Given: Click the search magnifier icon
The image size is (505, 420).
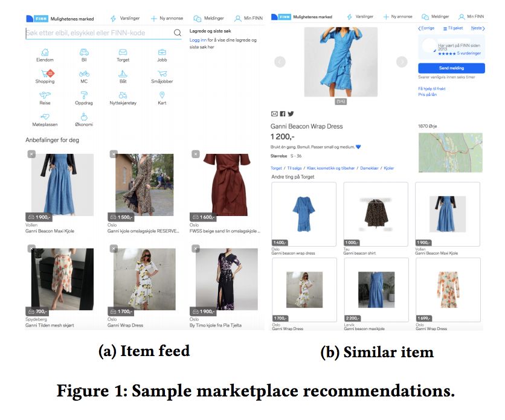Looking at the screenshot, I should point(178,33).
